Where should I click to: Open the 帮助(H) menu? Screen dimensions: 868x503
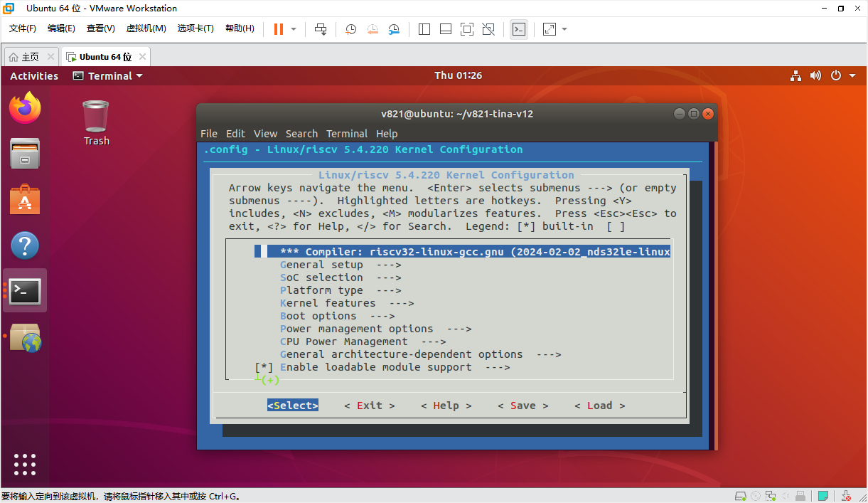coord(240,28)
